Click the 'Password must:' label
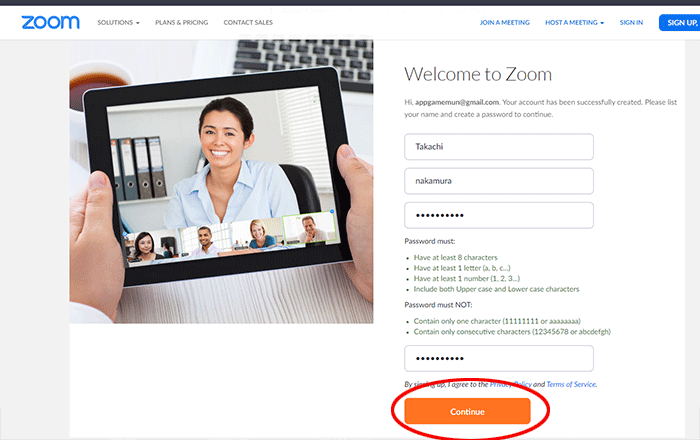 click(x=429, y=241)
